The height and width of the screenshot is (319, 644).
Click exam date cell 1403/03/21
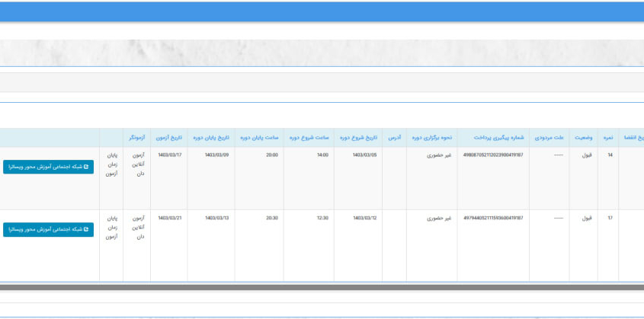(169, 218)
